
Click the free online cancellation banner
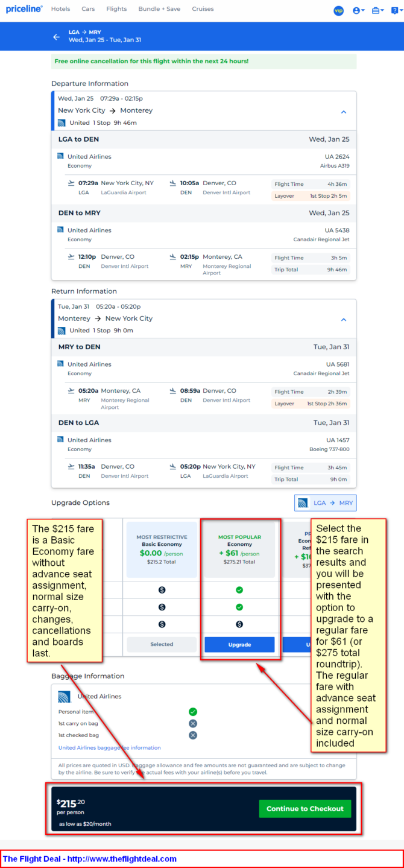204,62
